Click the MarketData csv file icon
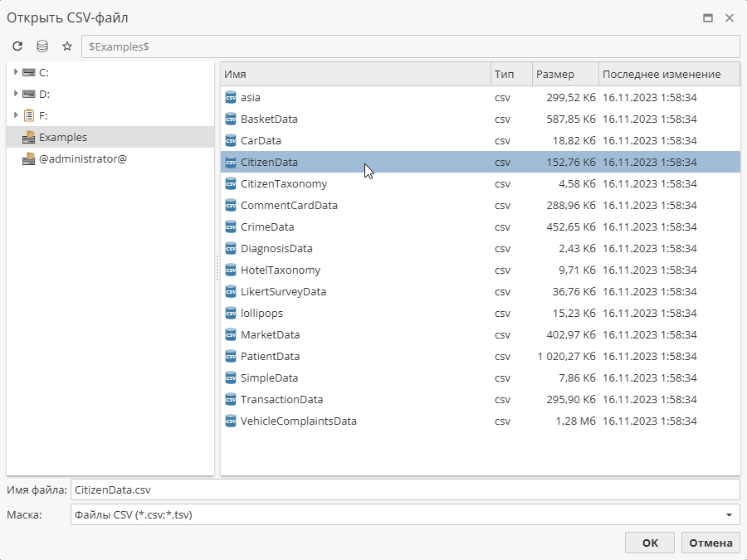Image resolution: width=747 pixels, height=560 pixels. pos(231,335)
